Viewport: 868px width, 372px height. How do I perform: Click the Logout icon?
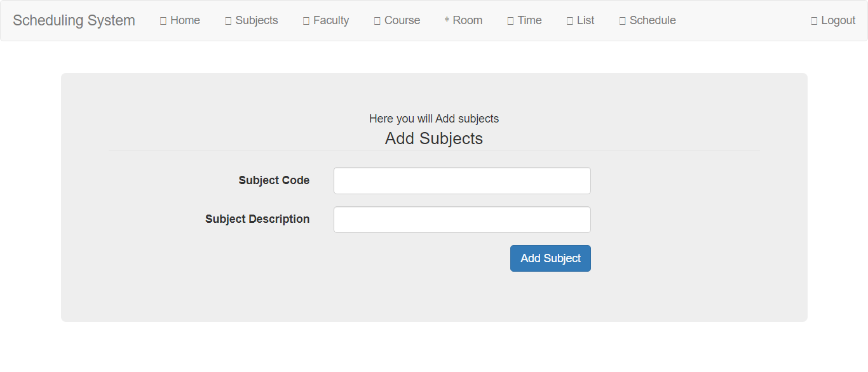click(814, 21)
